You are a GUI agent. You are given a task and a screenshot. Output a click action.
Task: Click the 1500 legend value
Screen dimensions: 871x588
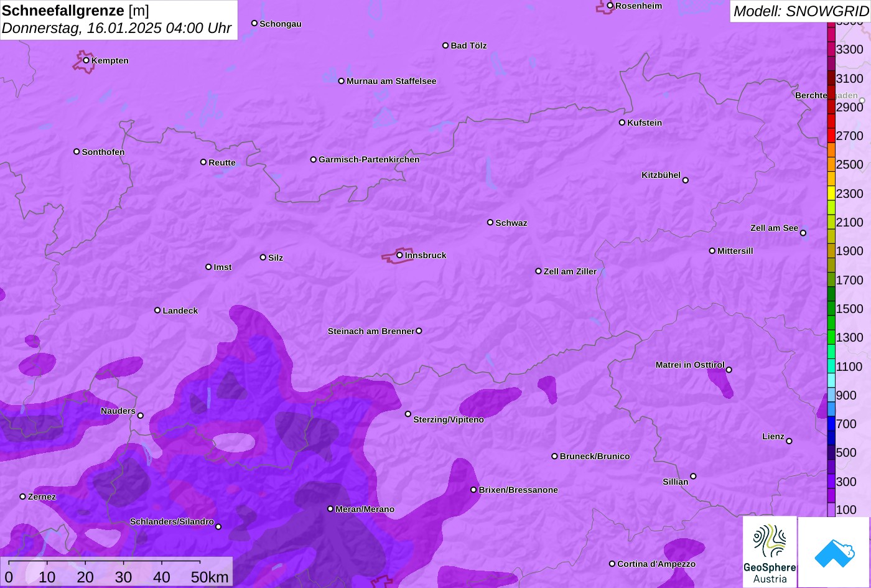coord(849,309)
